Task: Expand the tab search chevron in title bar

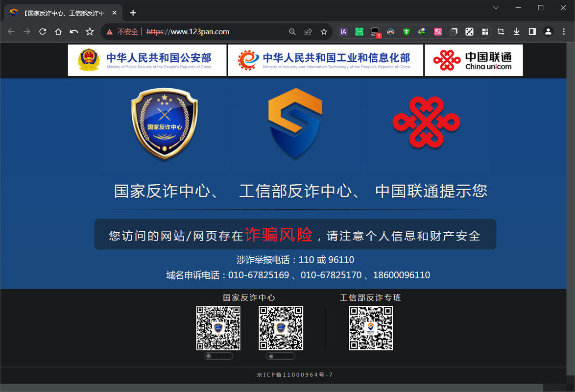Action: coord(496,8)
